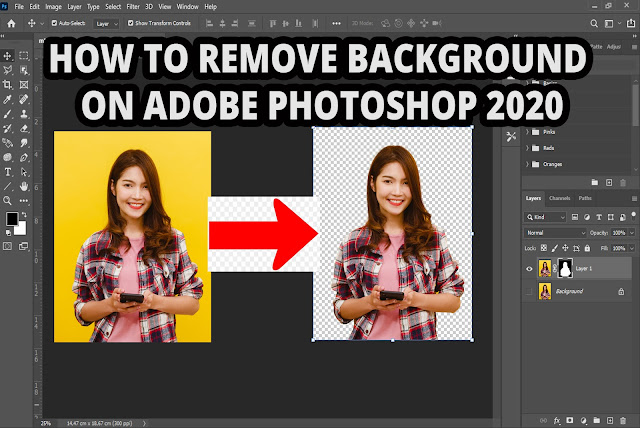Select the Object Selection tool
Screen dimensions: 640x428
pyautogui.click(x=24, y=70)
